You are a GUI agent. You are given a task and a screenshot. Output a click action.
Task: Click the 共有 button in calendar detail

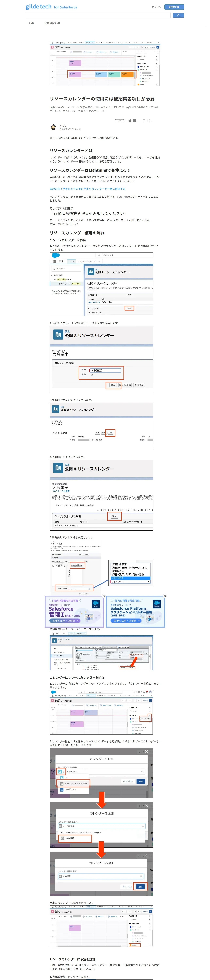tap(110, 433)
